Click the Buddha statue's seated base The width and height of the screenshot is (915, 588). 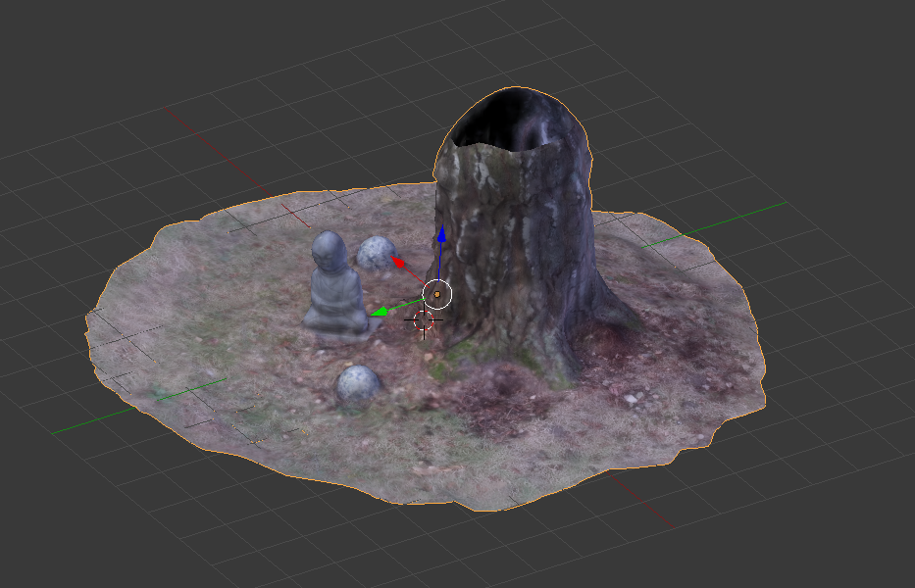pos(335,318)
